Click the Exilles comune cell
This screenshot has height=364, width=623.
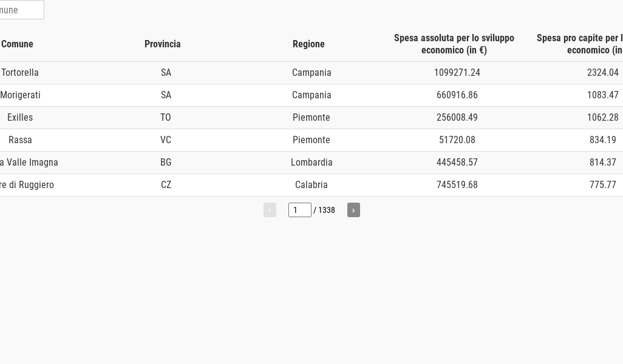20,118
